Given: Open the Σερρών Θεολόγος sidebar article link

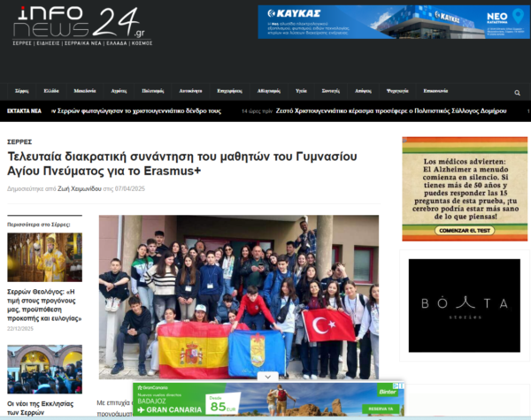Looking at the screenshot, I should (44, 304).
